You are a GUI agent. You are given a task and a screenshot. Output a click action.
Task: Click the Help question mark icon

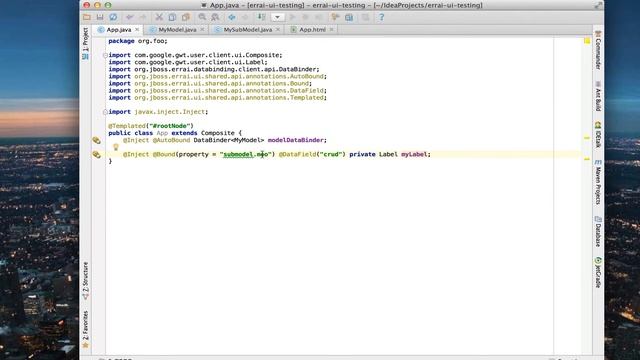click(x=381, y=17)
